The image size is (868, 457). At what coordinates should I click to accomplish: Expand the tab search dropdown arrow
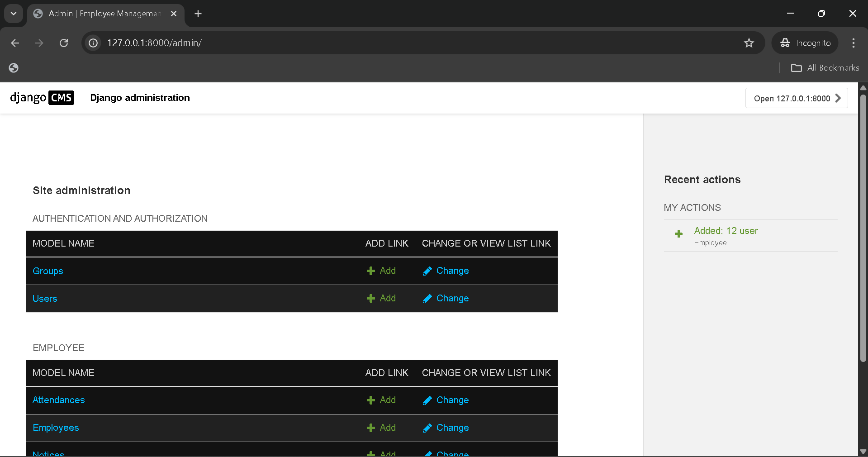(x=14, y=14)
